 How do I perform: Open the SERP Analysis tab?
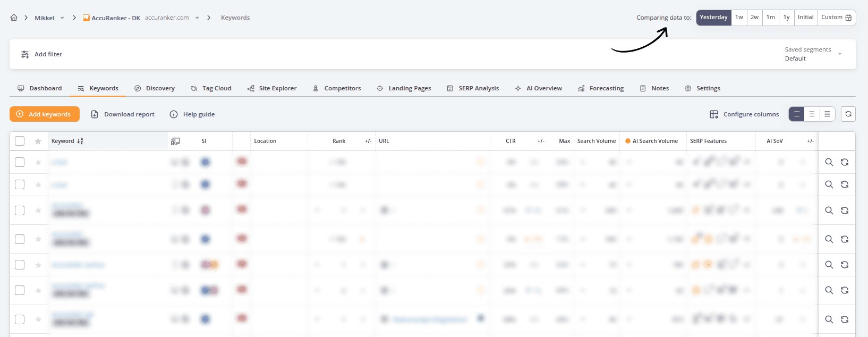click(473, 88)
